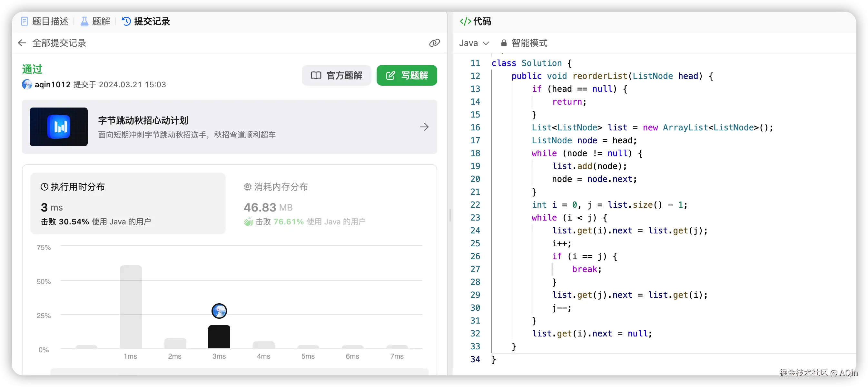Image resolution: width=868 pixels, height=387 pixels.
Task: Click the right arrow on promo banner
Action: click(x=424, y=127)
